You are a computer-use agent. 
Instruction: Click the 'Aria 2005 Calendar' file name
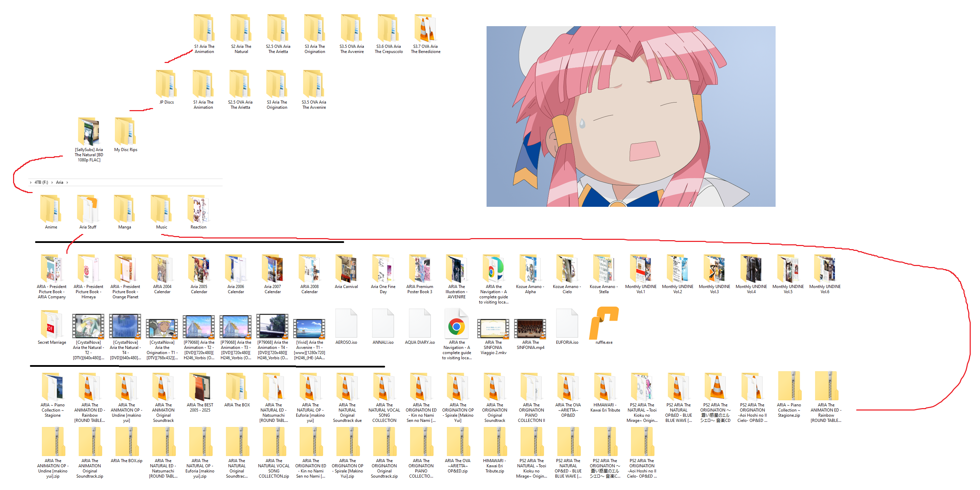tap(199, 289)
